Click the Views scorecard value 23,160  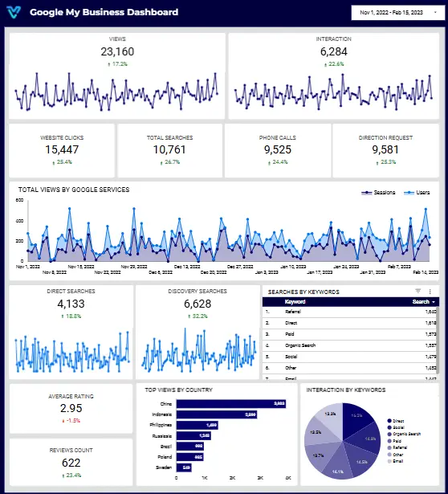[117, 51]
